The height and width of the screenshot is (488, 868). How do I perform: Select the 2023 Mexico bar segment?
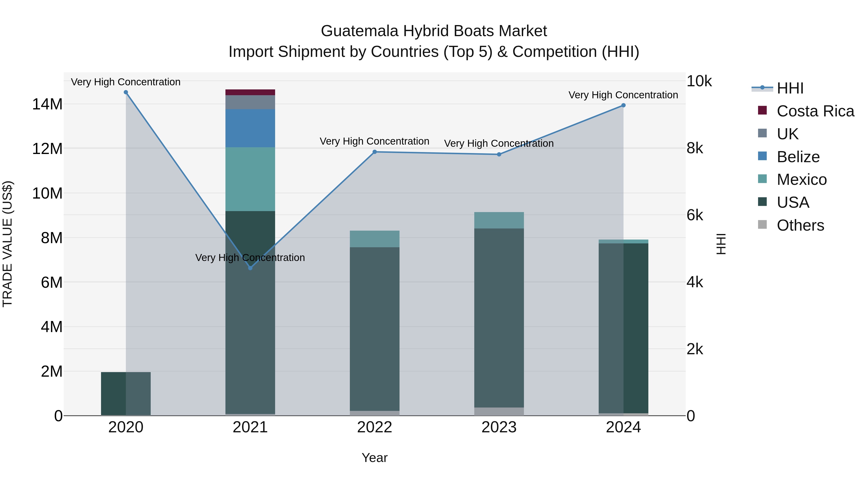click(x=499, y=220)
